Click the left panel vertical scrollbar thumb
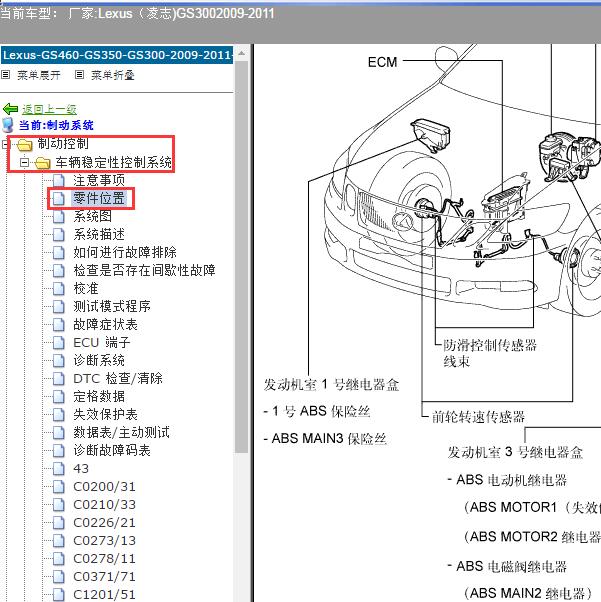This screenshot has width=601, height=602. point(242,257)
